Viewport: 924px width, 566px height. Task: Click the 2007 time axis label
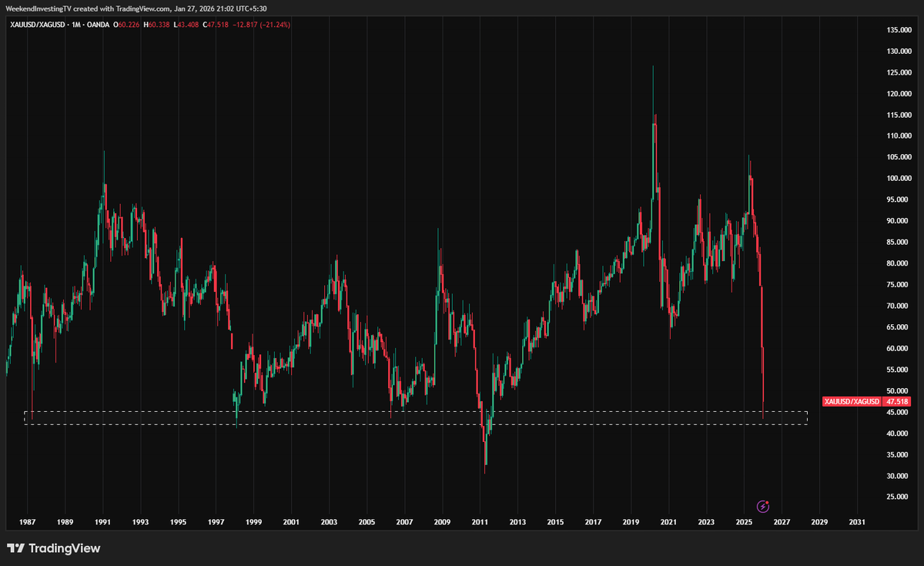pyautogui.click(x=404, y=522)
